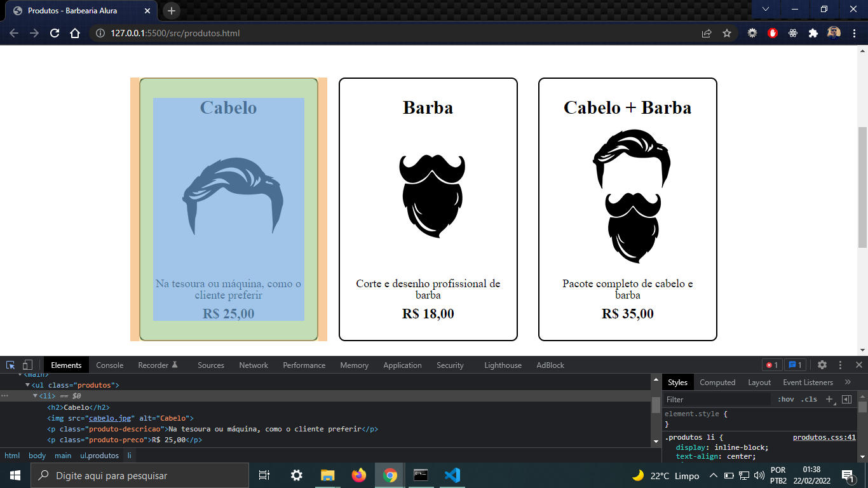Screen dimensions: 868x488
Task: Open DevTools settings gear
Action: (822, 365)
